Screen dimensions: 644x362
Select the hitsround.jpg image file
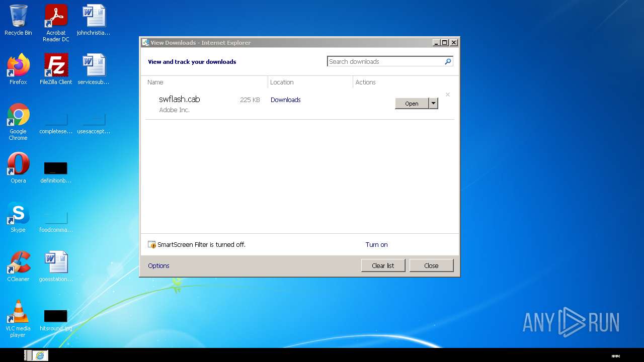[56, 320]
